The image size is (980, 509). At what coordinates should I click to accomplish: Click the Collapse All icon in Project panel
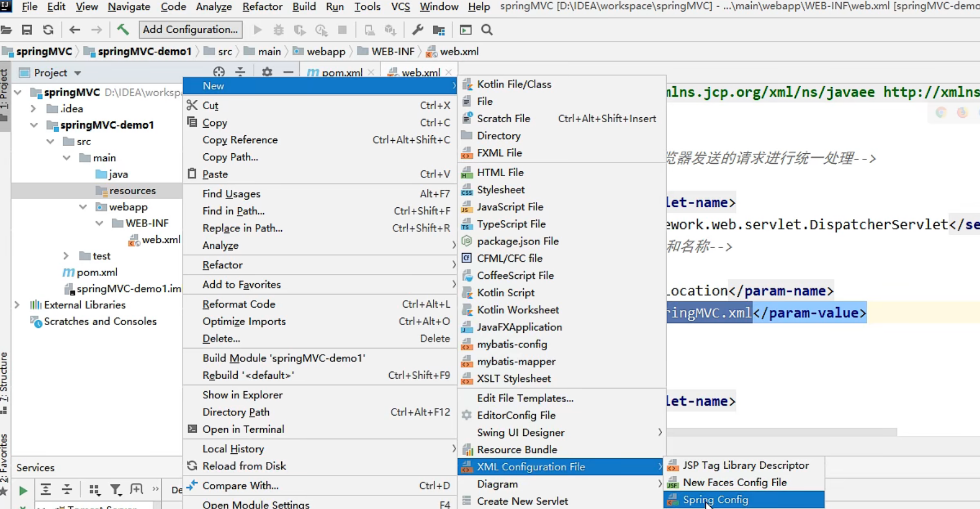pos(240,72)
